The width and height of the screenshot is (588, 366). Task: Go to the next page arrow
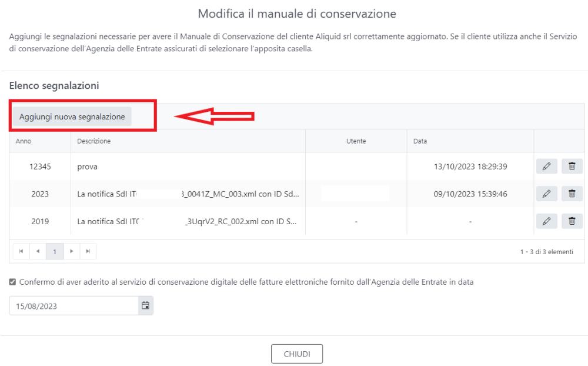click(x=71, y=251)
